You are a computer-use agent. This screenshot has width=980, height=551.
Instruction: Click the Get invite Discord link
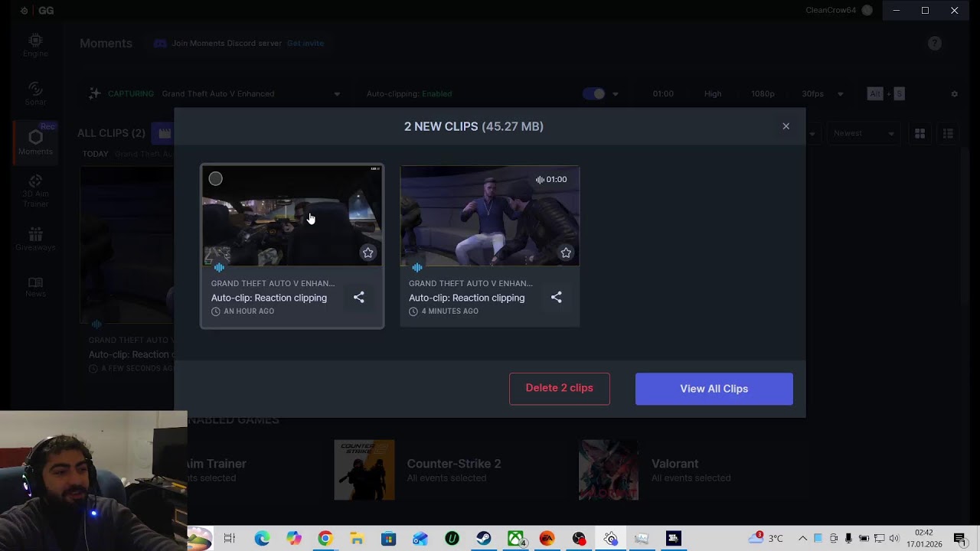pyautogui.click(x=305, y=44)
